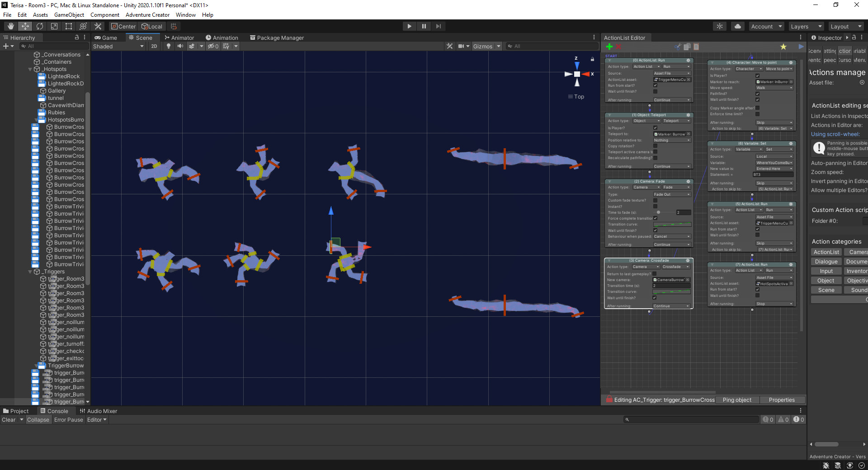Toggle 'Enforce time limit?' checkbox
The width and height of the screenshot is (868, 470).
pyautogui.click(x=757, y=114)
